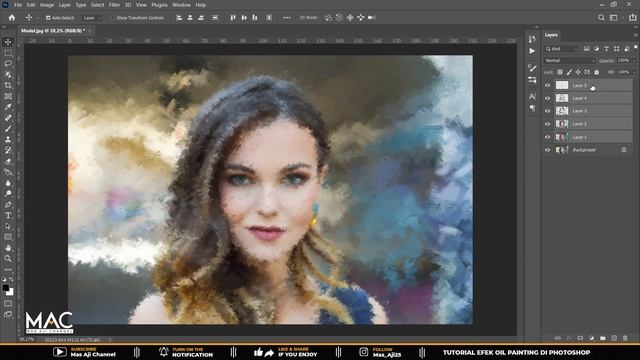
Task: Hide Layer 4 using eye icon
Action: pos(548,98)
